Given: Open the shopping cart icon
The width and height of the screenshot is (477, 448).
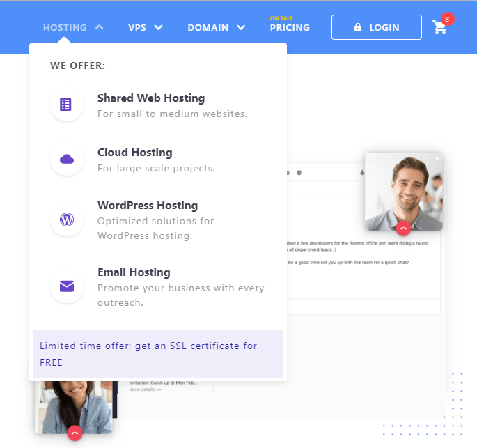Looking at the screenshot, I should pyautogui.click(x=439, y=28).
